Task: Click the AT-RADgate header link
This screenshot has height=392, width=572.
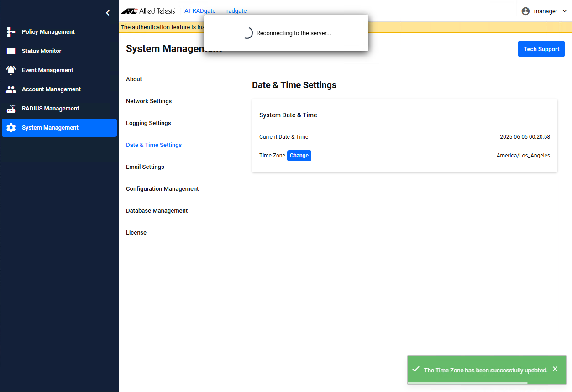Action: pyautogui.click(x=200, y=11)
